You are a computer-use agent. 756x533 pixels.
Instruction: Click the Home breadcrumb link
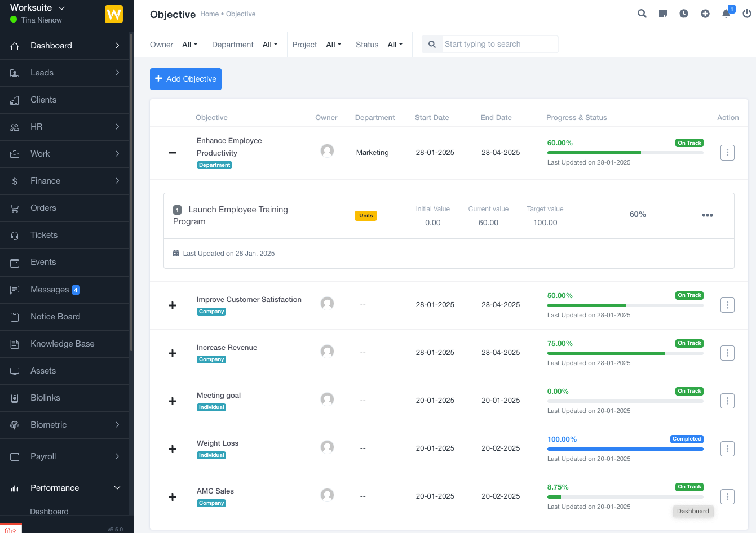click(209, 14)
